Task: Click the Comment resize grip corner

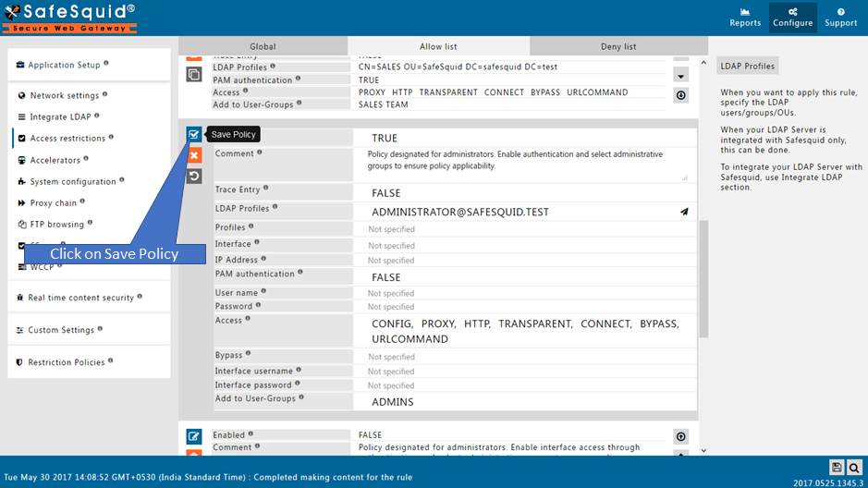Action: point(685,177)
